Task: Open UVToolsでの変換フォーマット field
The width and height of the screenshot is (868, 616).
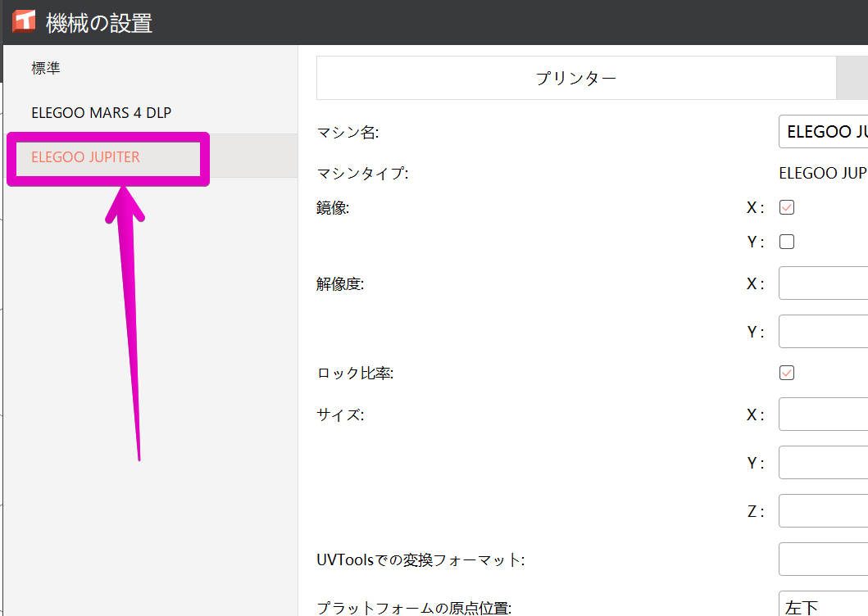Action: click(x=823, y=559)
